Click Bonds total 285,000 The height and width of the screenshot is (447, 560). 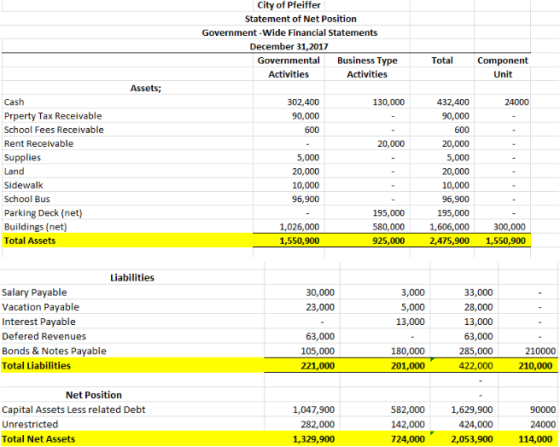pyautogui.click(x=476, y=351)
